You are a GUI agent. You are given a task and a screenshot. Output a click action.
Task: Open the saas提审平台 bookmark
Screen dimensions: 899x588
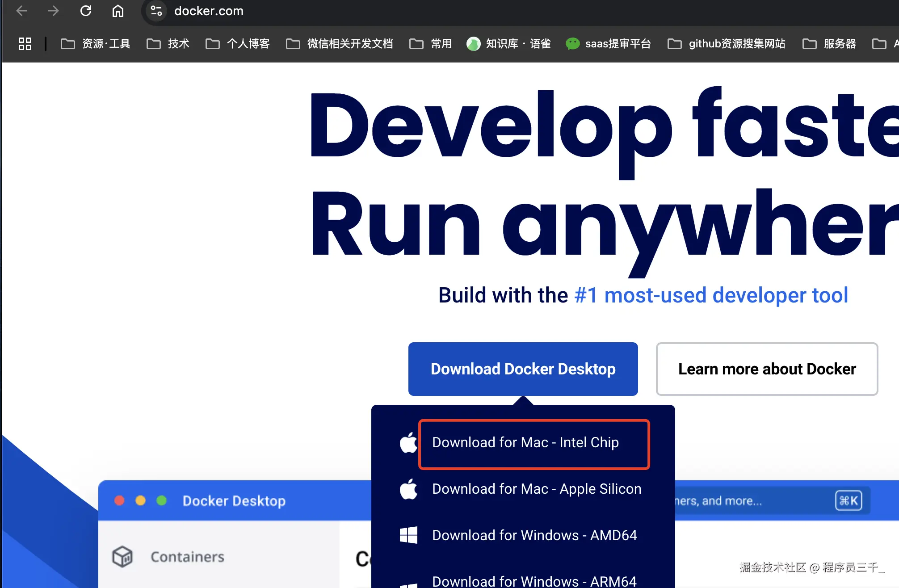click(608, 43)
